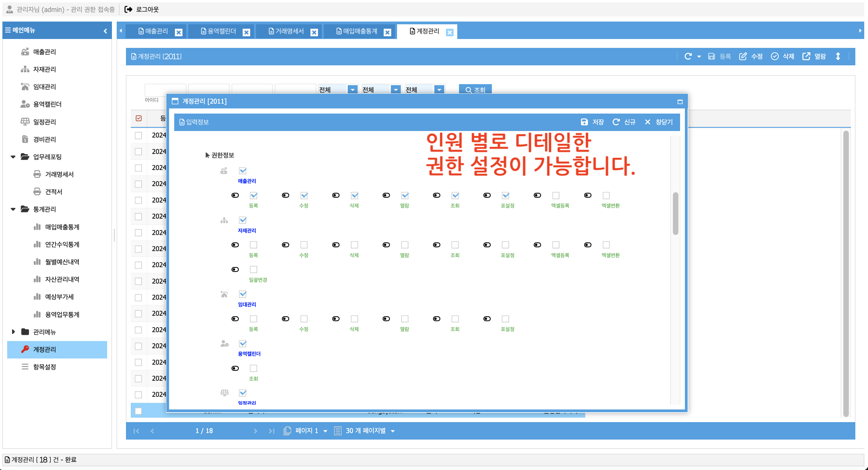
Task: Open 연간수익통계 from sidebar menu
Action: point(62,245)
